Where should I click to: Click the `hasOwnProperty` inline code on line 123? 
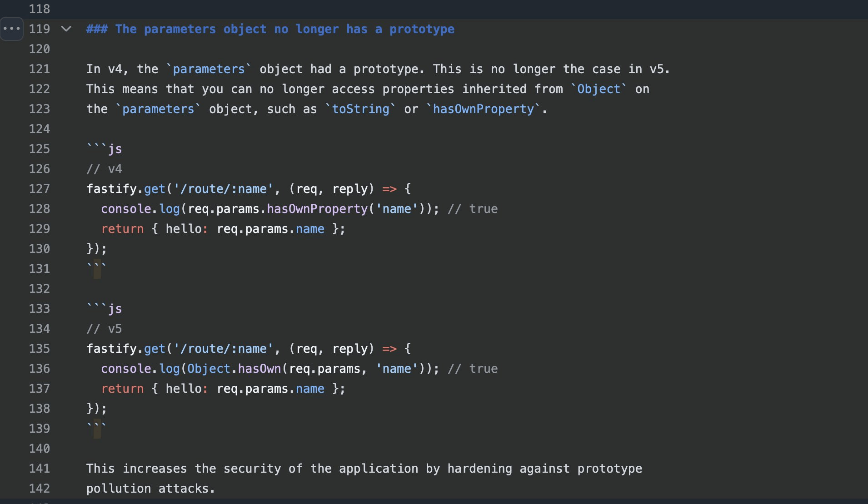pos(483,109)
